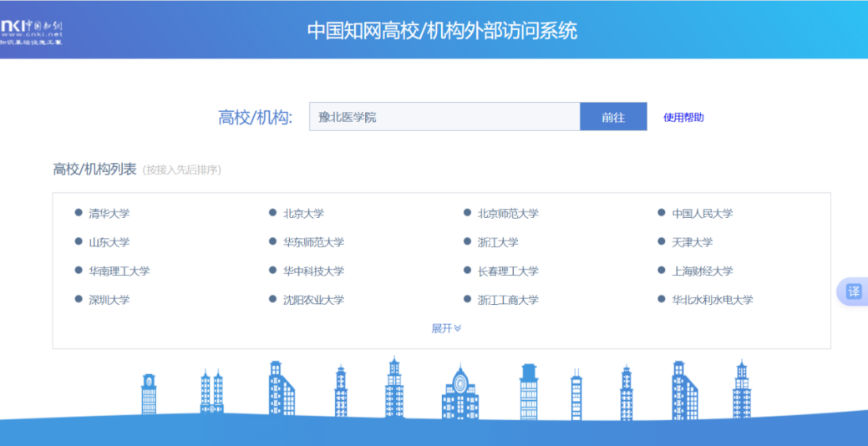Viewport: 868px width, 446px height.
Task: Click the CNKI logo in header
Action: [32, 30]
